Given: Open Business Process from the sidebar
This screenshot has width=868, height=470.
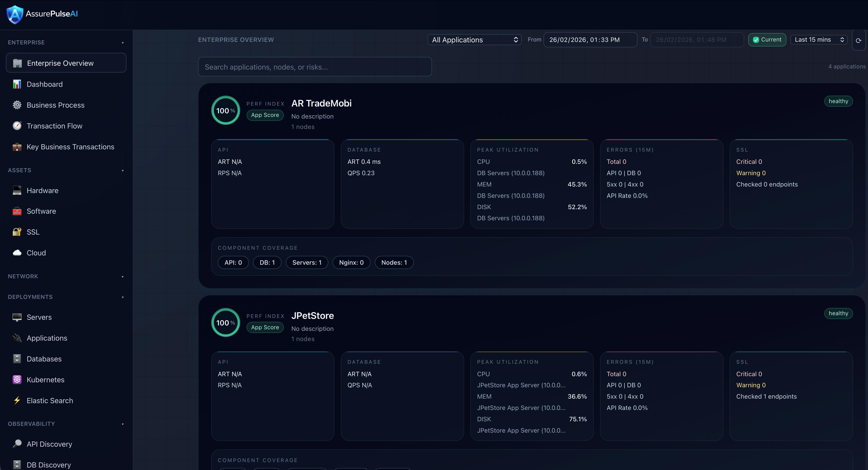Looking at the screenshot, I should pos(56,105).
